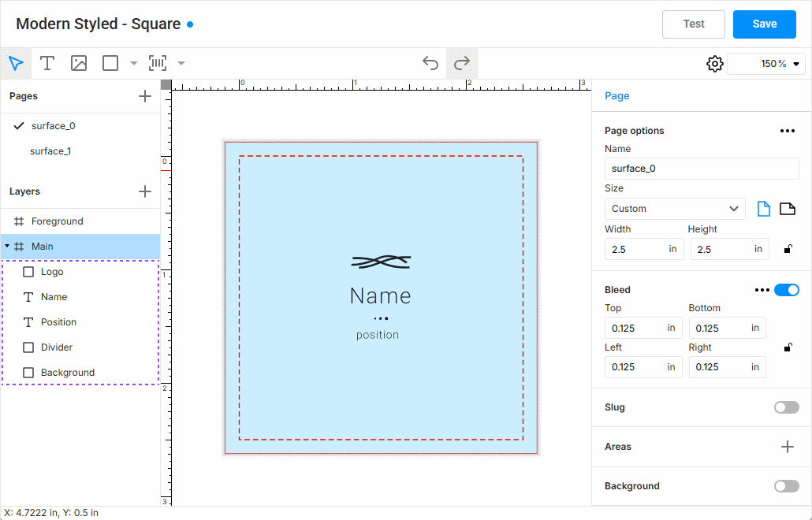The width and height of the screenshot is (812, 520).
Task: Select the Rectangle shape tool
Action: [110, 64]
